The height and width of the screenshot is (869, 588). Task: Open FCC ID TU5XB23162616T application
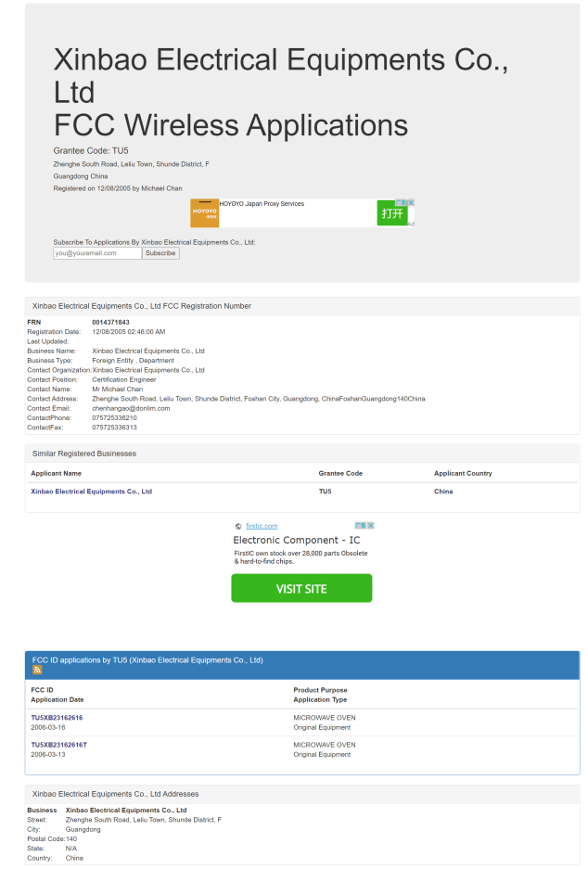58,745
